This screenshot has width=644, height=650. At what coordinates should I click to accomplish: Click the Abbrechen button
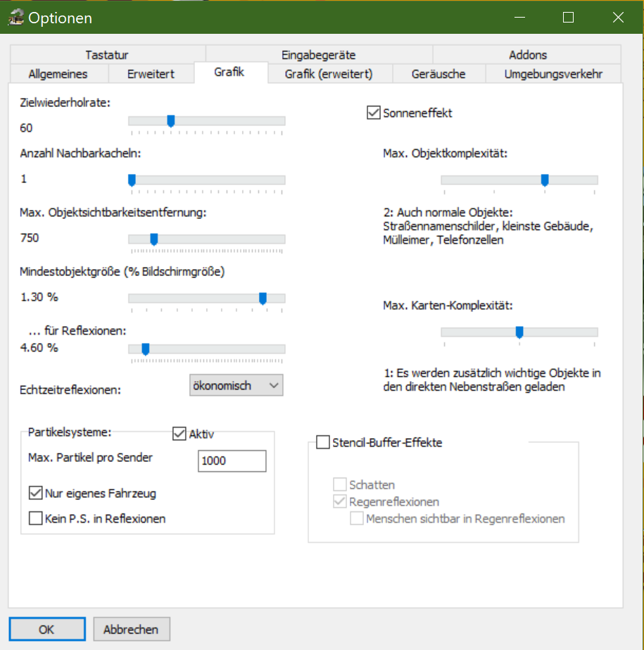[132, 630]
